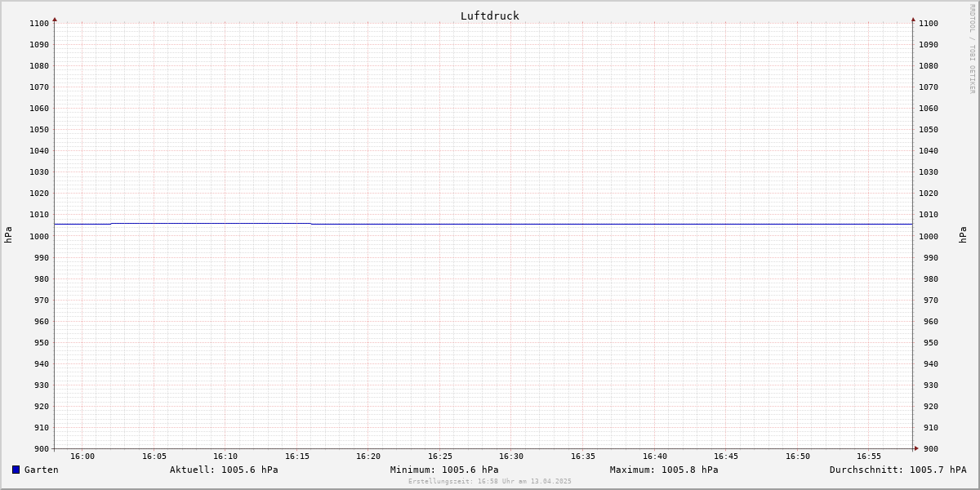This screenshot has height=490, width=980.
Task: Click the right axis hPa unit label
Action: click(963, 235)
